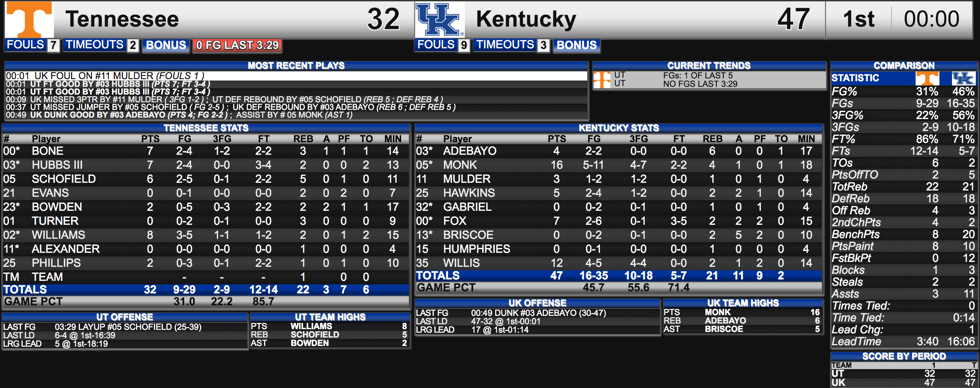Open the Current Trends panel header

click(709, 65)
